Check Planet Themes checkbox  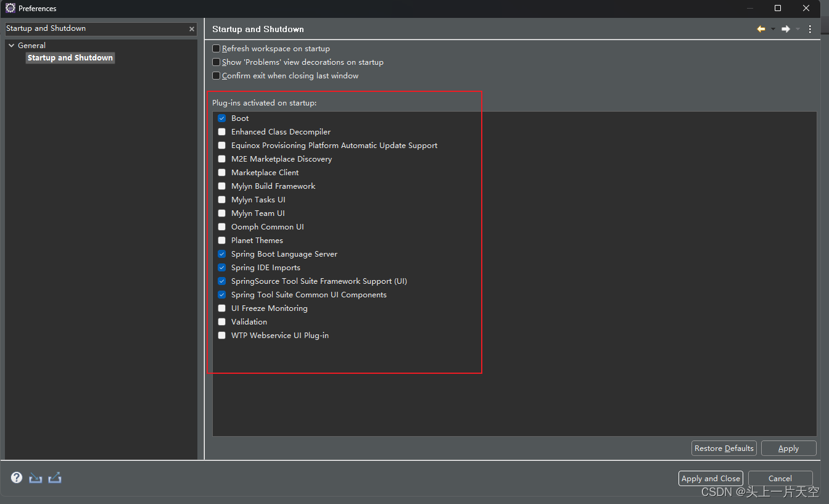point(222,241)
